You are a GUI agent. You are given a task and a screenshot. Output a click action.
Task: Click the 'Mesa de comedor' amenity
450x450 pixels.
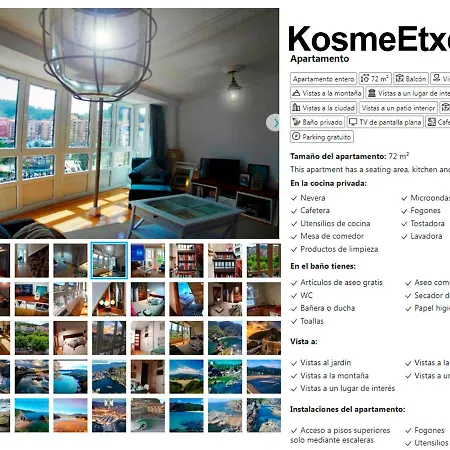[332, 236]
